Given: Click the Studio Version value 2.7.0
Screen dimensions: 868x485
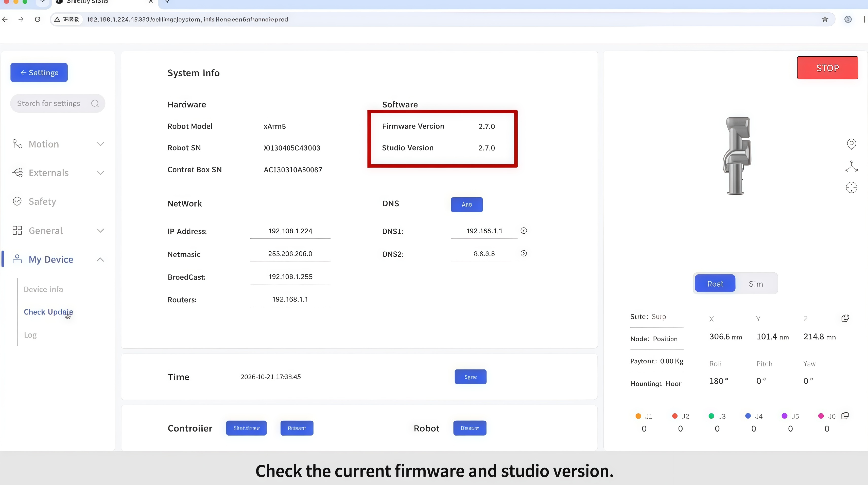Looking at the screenshot, I should point(487,148).
